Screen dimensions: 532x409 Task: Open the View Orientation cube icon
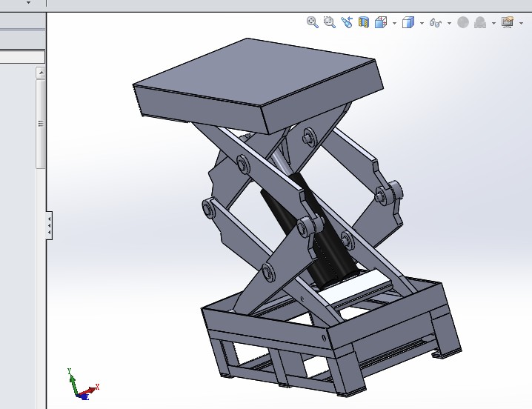(381, 22)
